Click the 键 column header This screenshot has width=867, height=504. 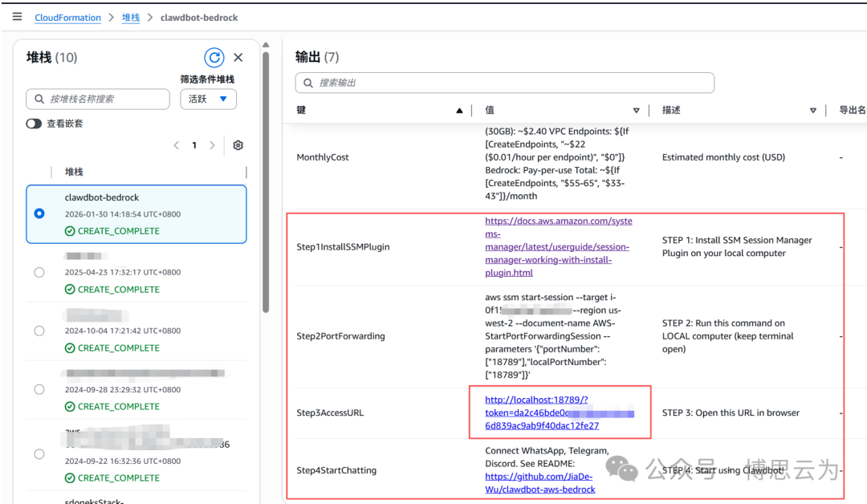(x=301, y=110)
